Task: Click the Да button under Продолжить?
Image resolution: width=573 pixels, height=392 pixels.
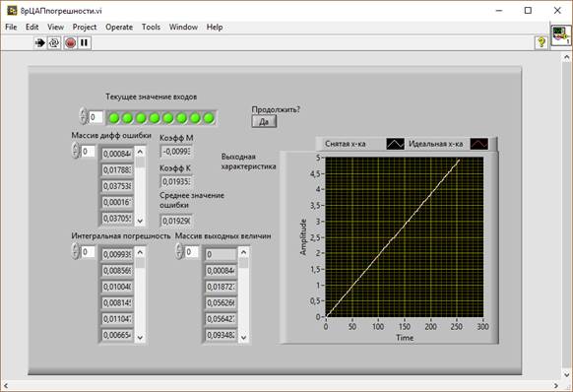Action: tap(264, 121)
